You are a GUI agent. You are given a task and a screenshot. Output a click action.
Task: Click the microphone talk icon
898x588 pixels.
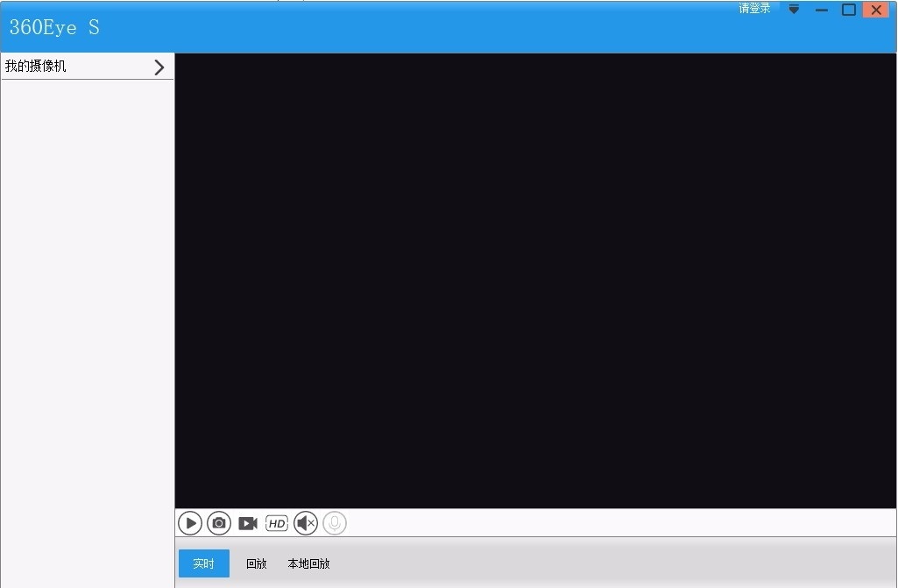[335, 523]
